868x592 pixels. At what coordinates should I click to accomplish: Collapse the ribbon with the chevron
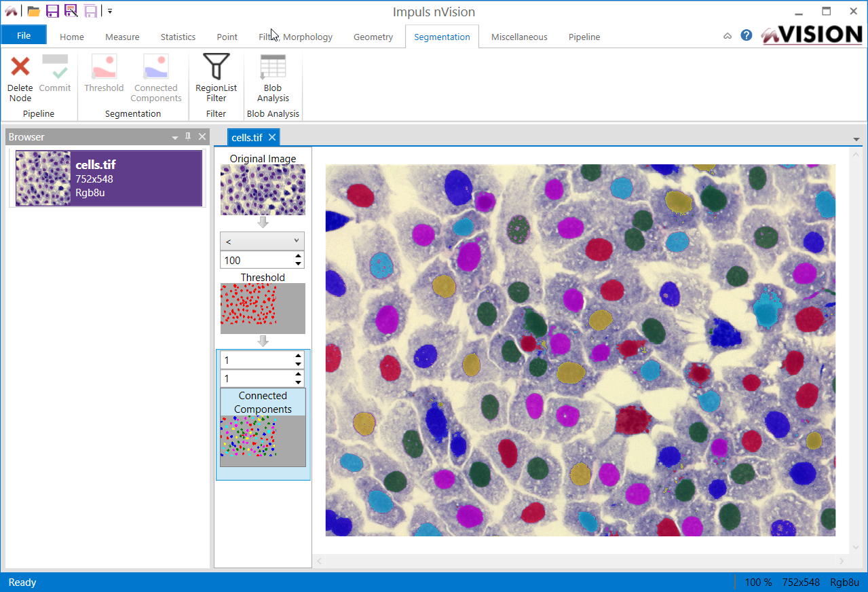tap(728, 36)
